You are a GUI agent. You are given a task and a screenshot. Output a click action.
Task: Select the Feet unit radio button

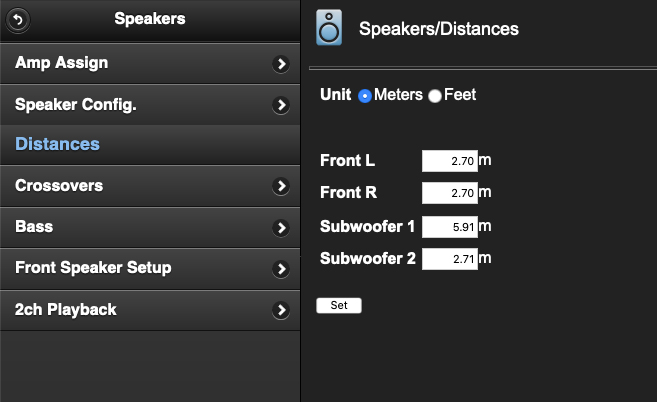tap(435, 96)
